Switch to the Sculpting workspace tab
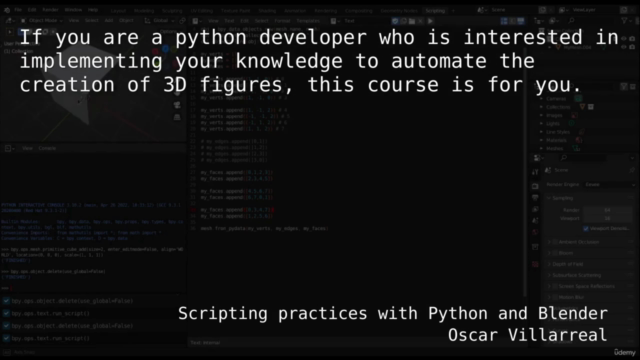640x360 pixels. pyautogui.click(x=172, y=11)
